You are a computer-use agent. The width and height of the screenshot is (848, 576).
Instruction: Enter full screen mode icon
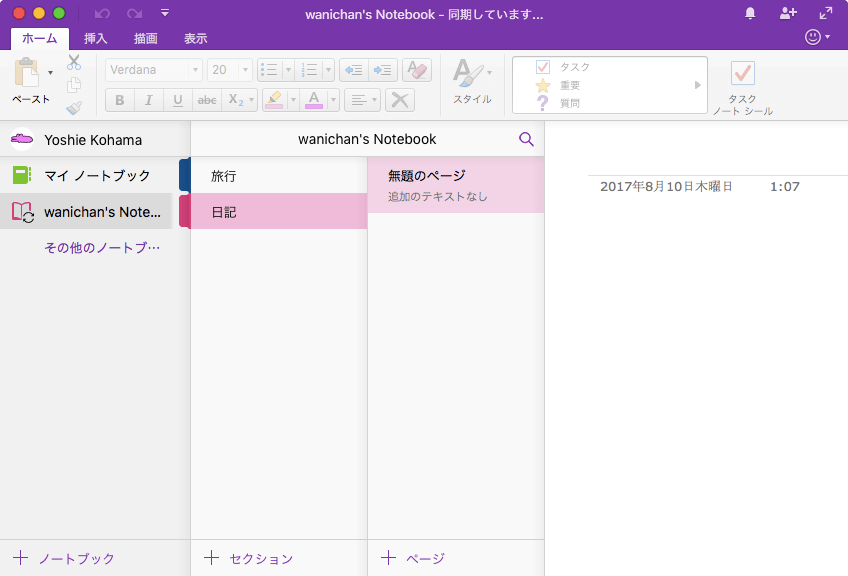[826, 13]
